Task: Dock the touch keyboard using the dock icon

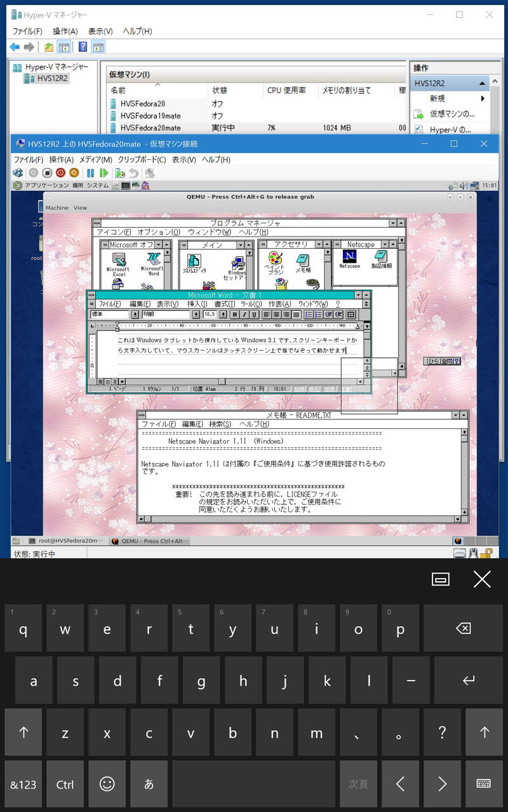Action: tap(441, 579)
